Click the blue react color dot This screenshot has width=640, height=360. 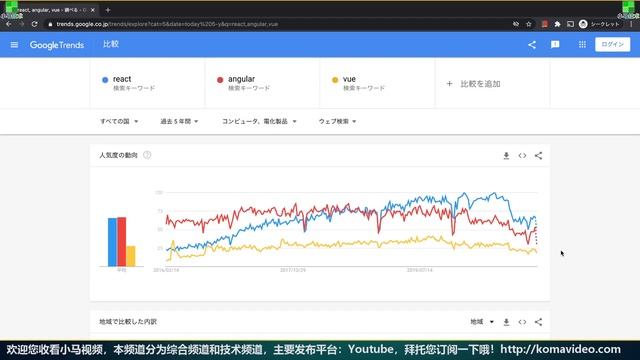click(105, 80)
